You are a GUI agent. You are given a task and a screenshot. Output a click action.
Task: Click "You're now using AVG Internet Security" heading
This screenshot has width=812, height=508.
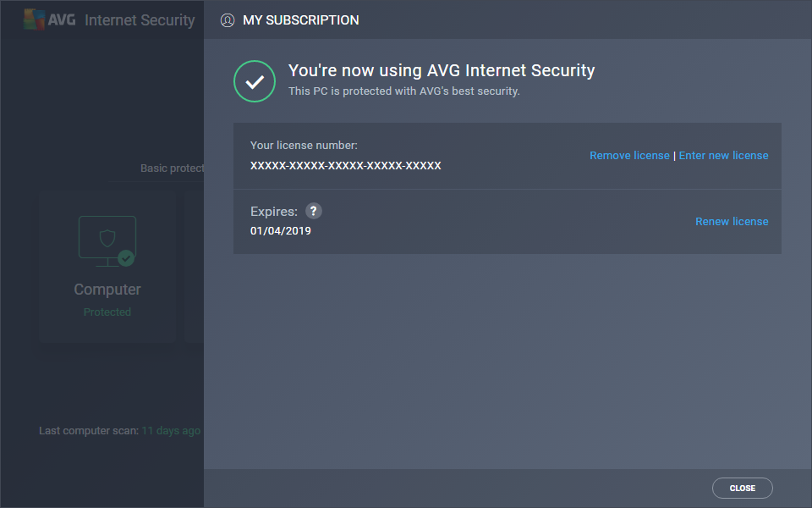pyautogui.click(x=442, y=70)
